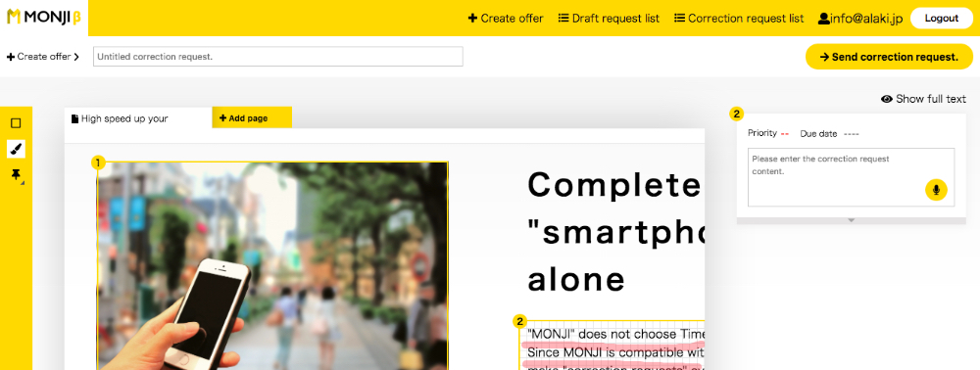Viewport: 980px width, 370px height.
Task: Select the brush highlight tool
Action: coord(17,149)
